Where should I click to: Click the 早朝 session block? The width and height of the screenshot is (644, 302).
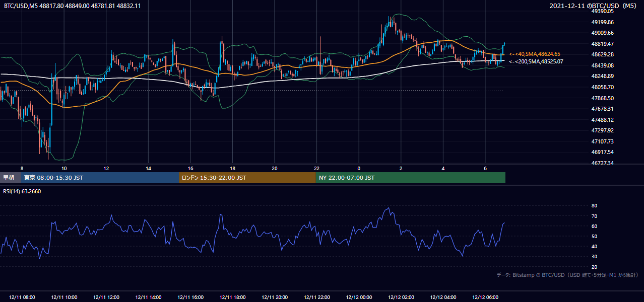click(x=10, y=178)
